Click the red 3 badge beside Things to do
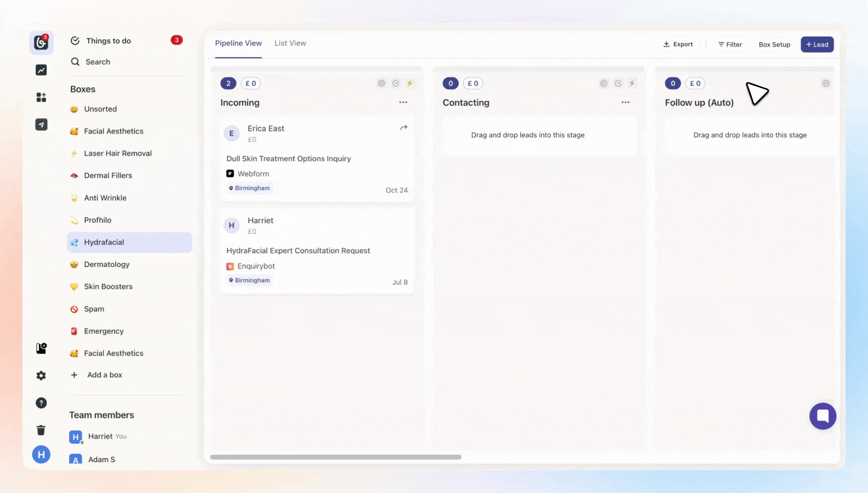 177,40
